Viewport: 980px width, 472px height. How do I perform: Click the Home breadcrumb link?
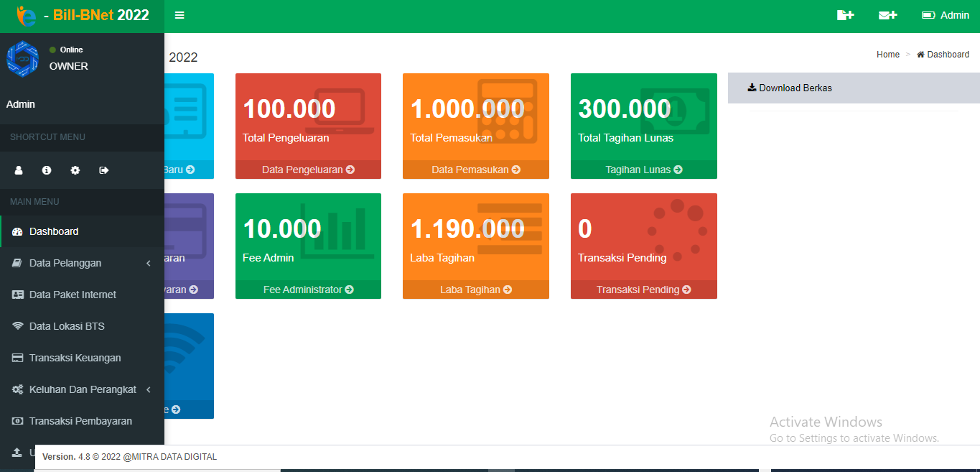click(x=887, y=55)
